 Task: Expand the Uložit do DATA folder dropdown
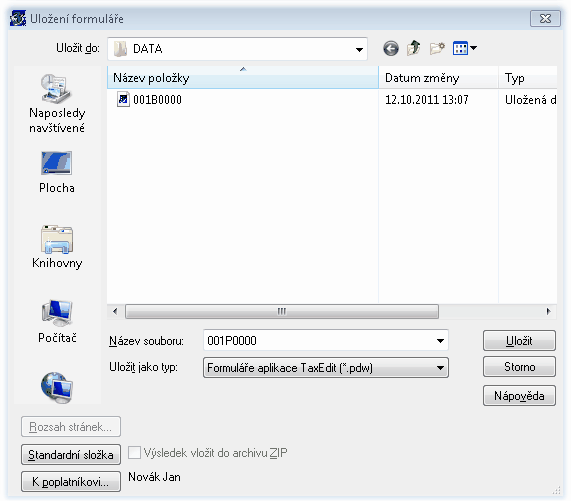click(359, 49)
